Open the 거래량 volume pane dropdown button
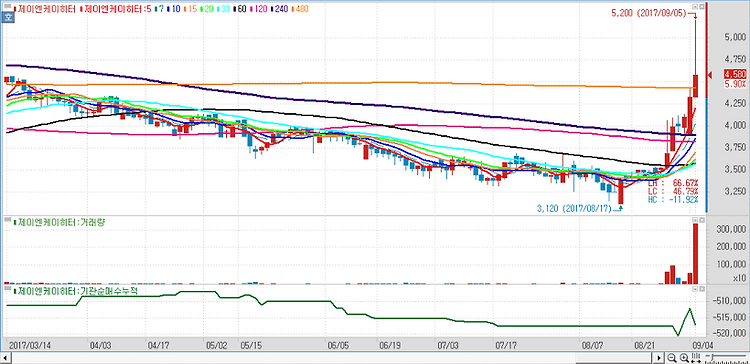The width and height of the screenshot is (750, 364). click(696, 220)
